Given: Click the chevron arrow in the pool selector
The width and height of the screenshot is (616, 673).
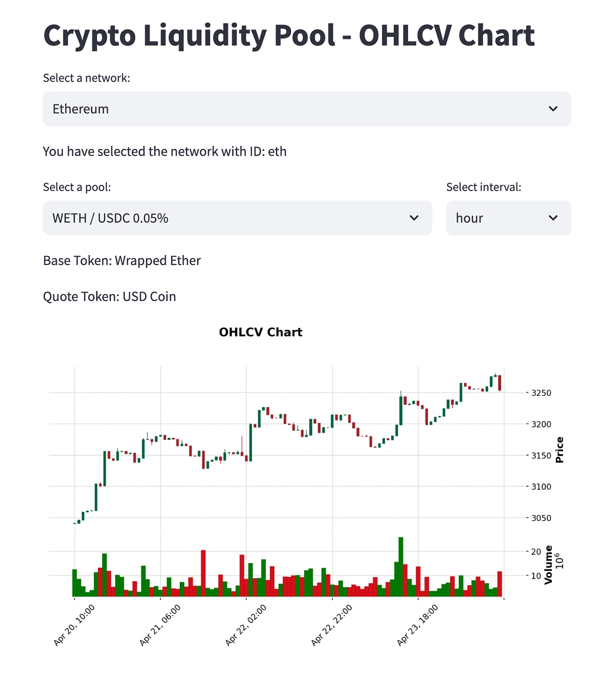Looking at the screenshot, I should [x=414, y=218].
